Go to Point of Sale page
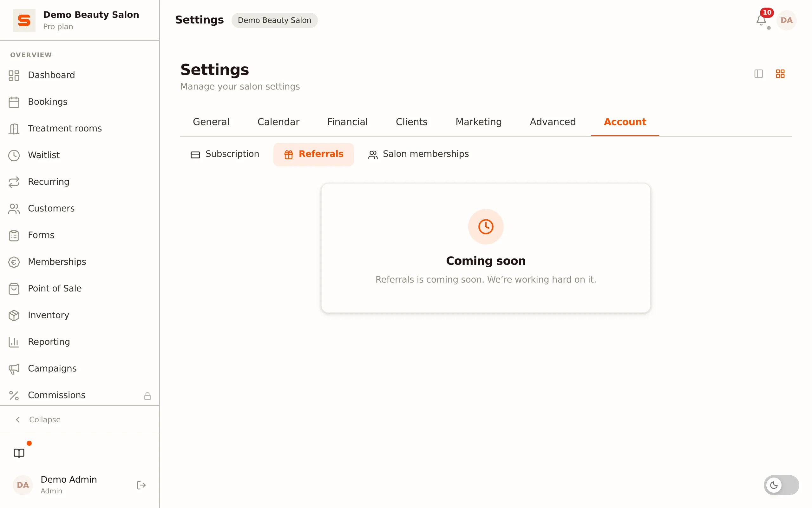 [55, 289]
